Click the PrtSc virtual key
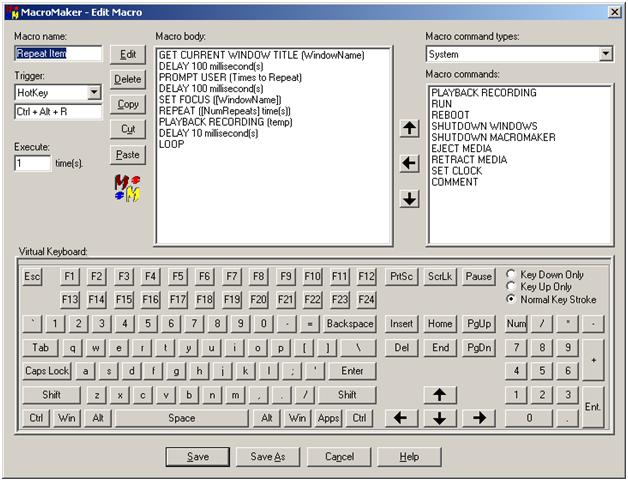This screenshot has height=481, width=628. [x=401, y=277]
